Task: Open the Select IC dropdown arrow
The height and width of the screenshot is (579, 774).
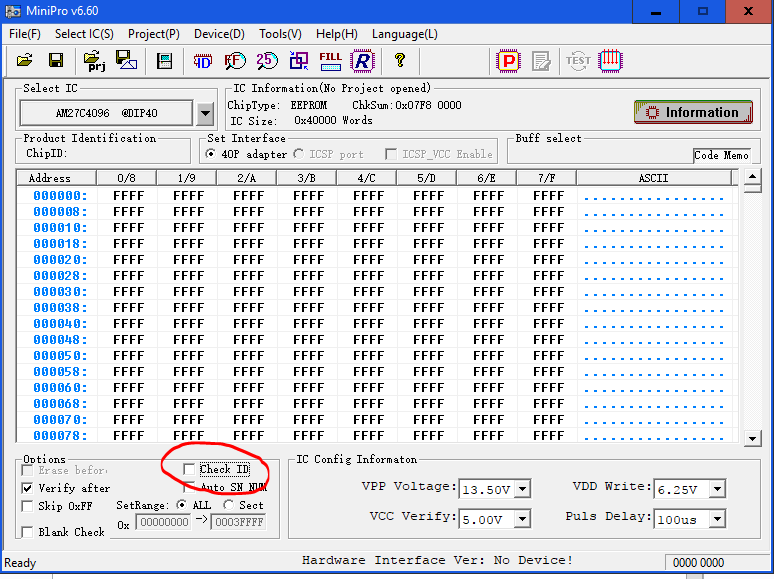Action: (x=205, y=114)
